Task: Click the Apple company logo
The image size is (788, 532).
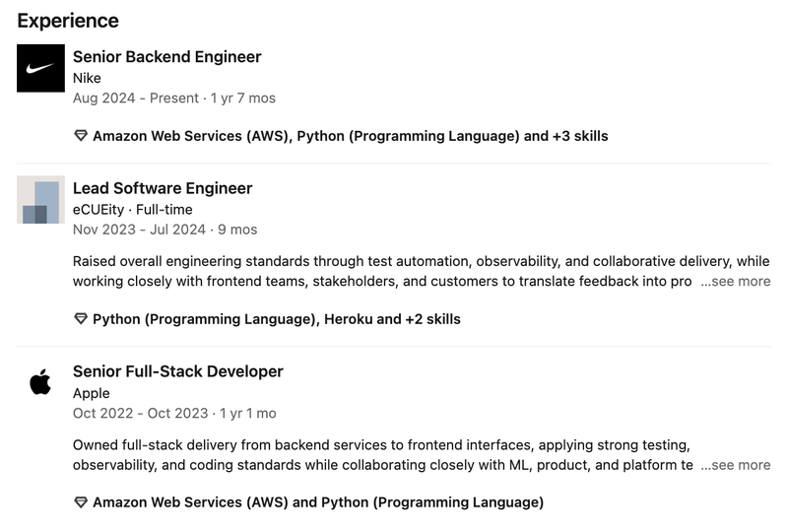Action: pos(40,382)
